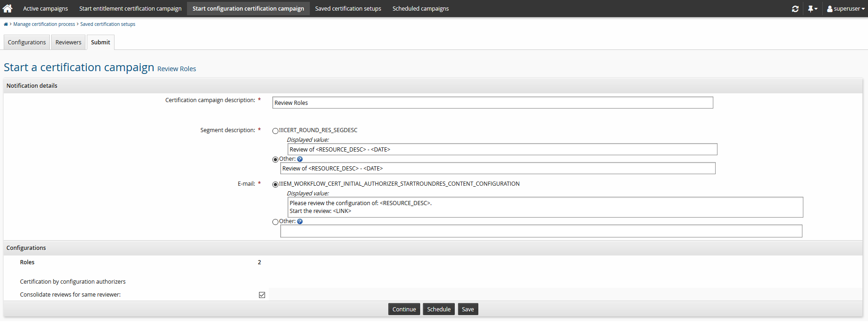Click the refresh icon in top bar
The width and height of the screenshot is (868, 322).
pyautogui.click(x=795, y=9)
